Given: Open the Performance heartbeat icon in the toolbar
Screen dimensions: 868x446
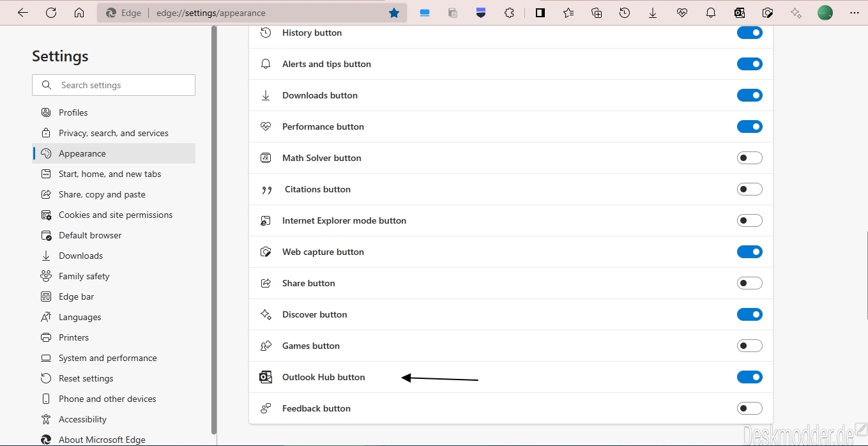Looking at the screenshot, I should (682, 13).
